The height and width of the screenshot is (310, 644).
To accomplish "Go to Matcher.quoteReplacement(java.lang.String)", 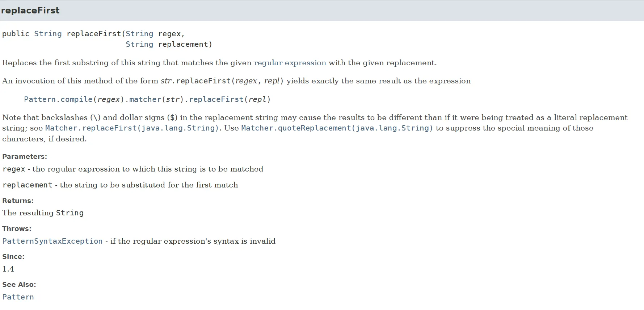I will [x=337, y=128].
